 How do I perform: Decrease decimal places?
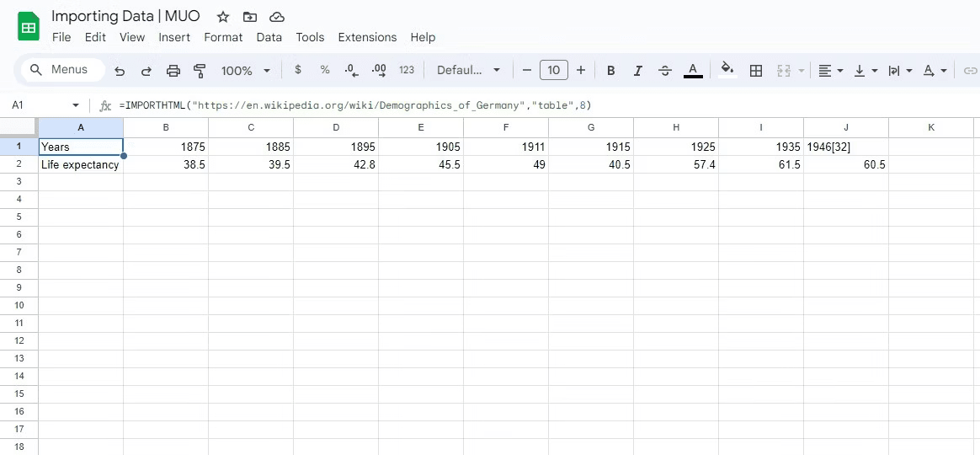351,70
